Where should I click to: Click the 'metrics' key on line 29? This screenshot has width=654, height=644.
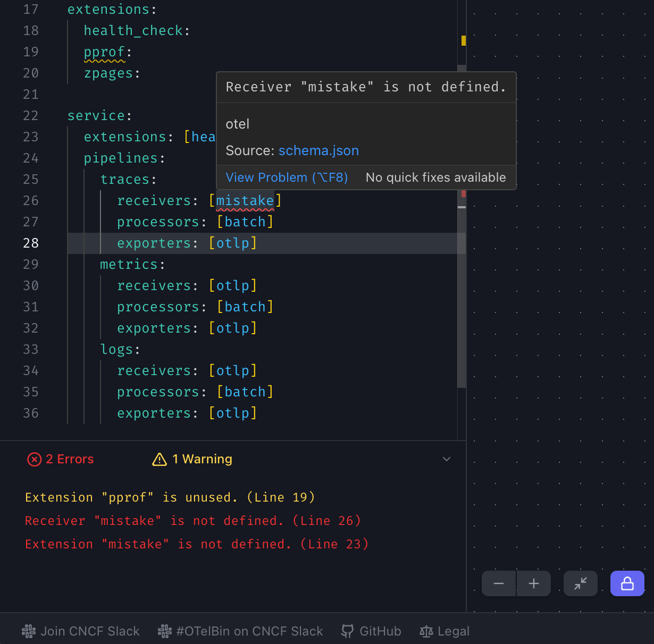[129, 265]
